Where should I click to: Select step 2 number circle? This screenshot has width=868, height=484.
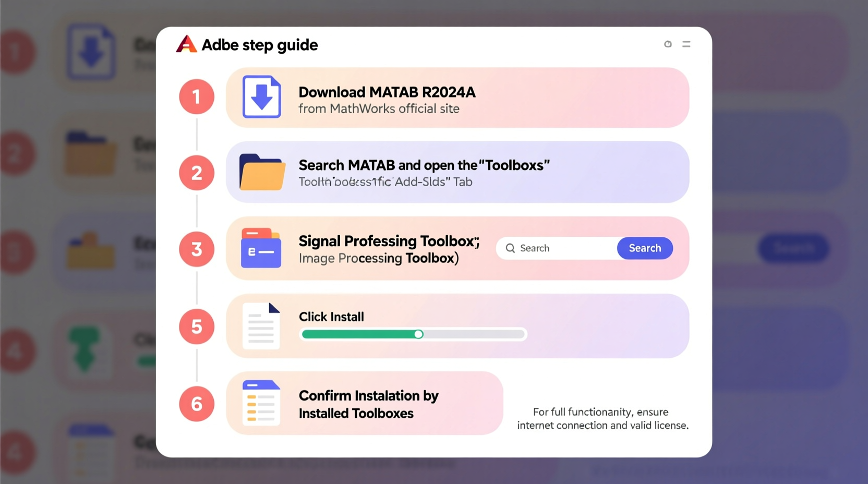point(197,173)
